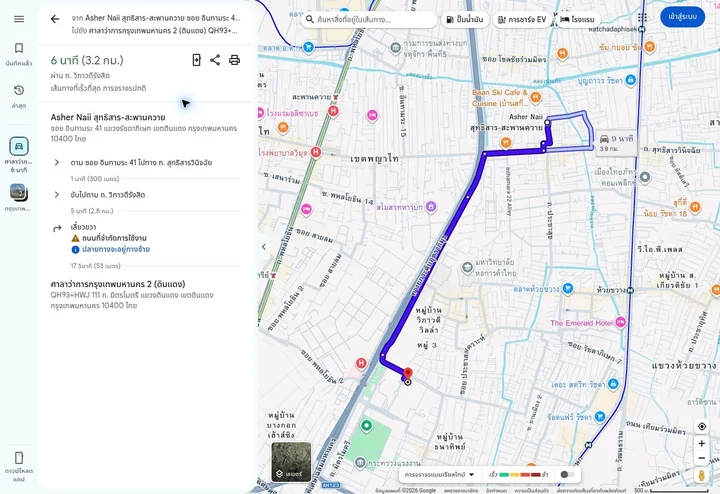Open the traffic type dropdown
The width and height of the screenshot is (720, 494).
(x=439, y=474)
